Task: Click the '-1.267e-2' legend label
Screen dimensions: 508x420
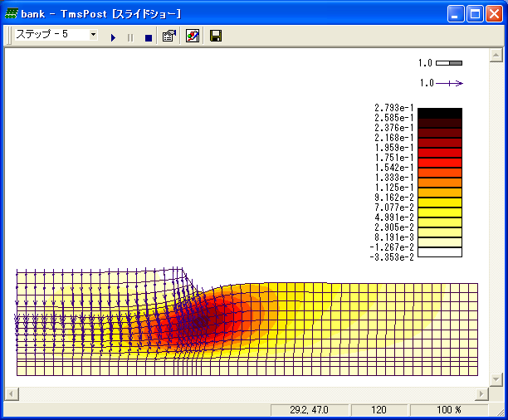Action: point(392,247)
